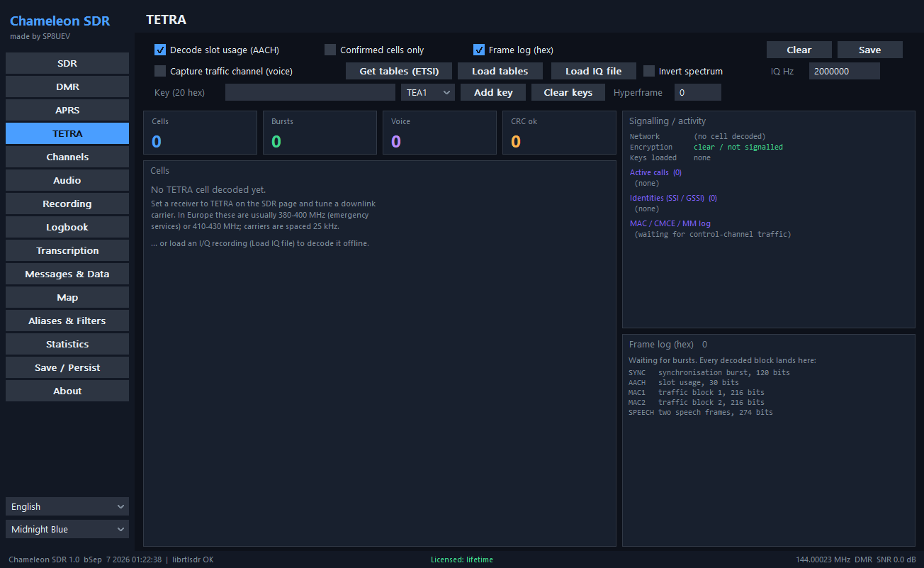Click Load IQ file
This screenshot has height=568, width=924.
click(593, 71)
